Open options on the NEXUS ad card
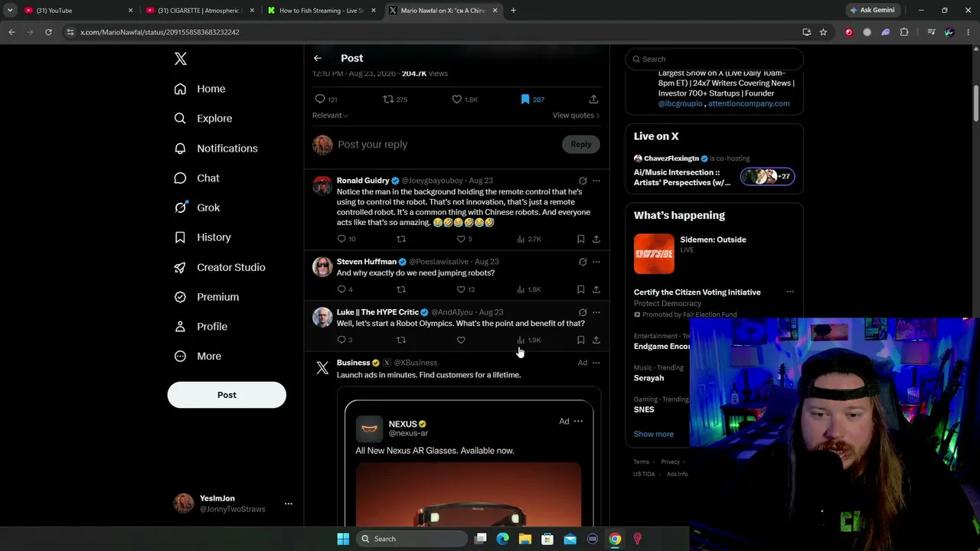Viewport: 980px width, 551px height. [578, 422]
